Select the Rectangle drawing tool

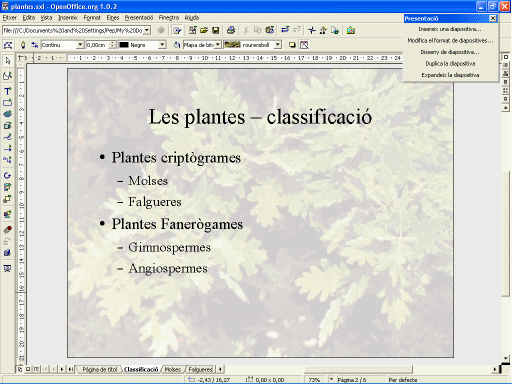tap(8, 102)
